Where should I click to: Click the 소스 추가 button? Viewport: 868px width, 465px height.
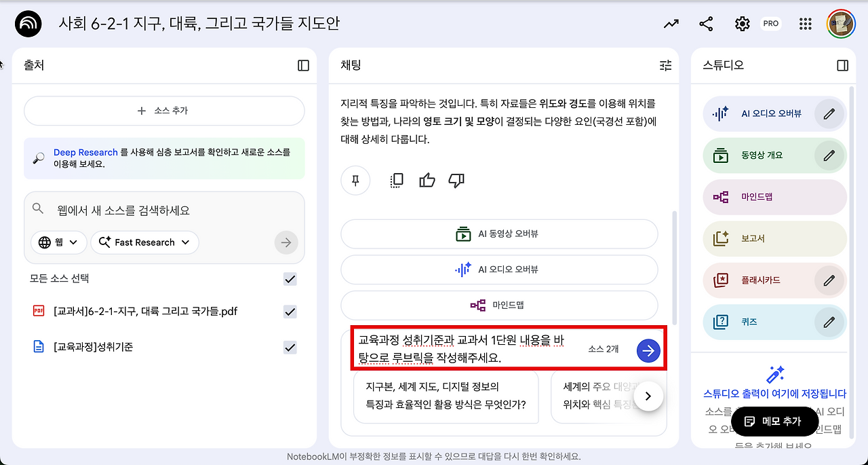(164, 111)
